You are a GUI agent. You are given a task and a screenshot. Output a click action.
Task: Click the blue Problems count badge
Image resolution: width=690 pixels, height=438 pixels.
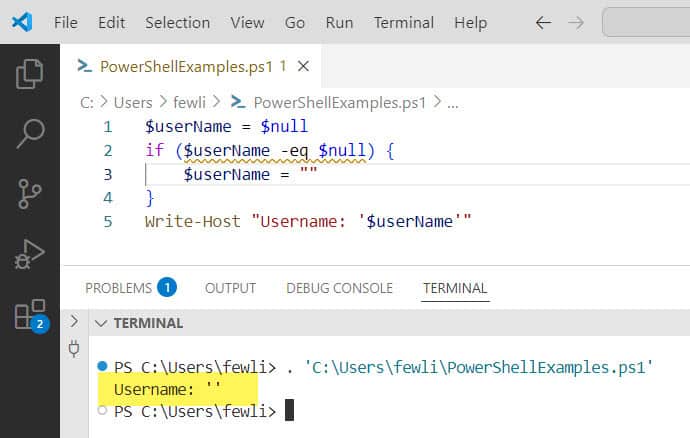tap(167, 288)
